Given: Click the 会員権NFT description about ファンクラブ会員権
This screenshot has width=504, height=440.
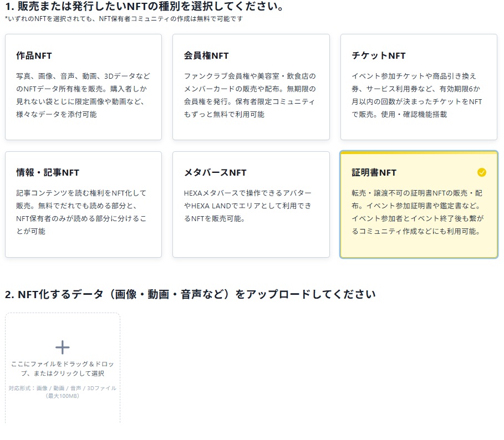Looking at the screenshot, I should coord(250,95).
